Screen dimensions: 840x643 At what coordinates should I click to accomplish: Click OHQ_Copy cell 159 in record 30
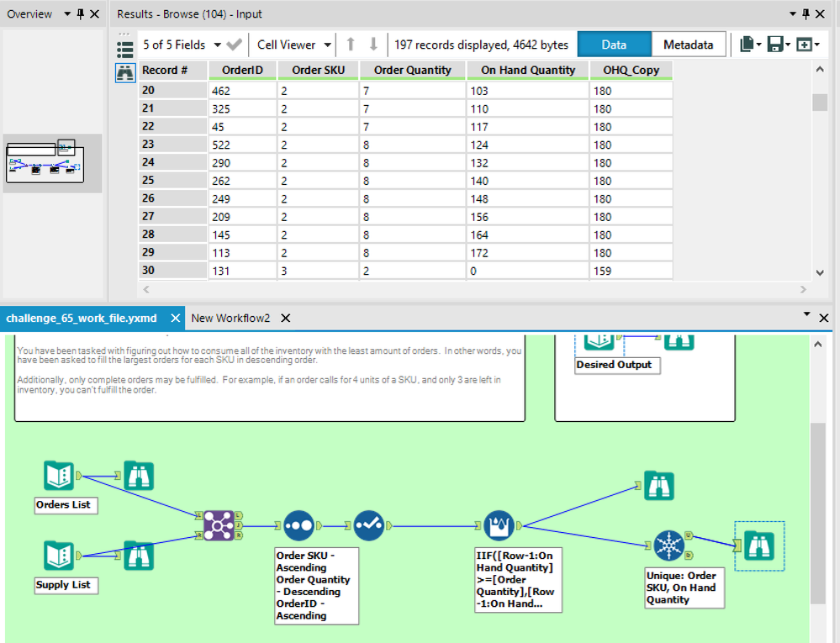point(631,271)
